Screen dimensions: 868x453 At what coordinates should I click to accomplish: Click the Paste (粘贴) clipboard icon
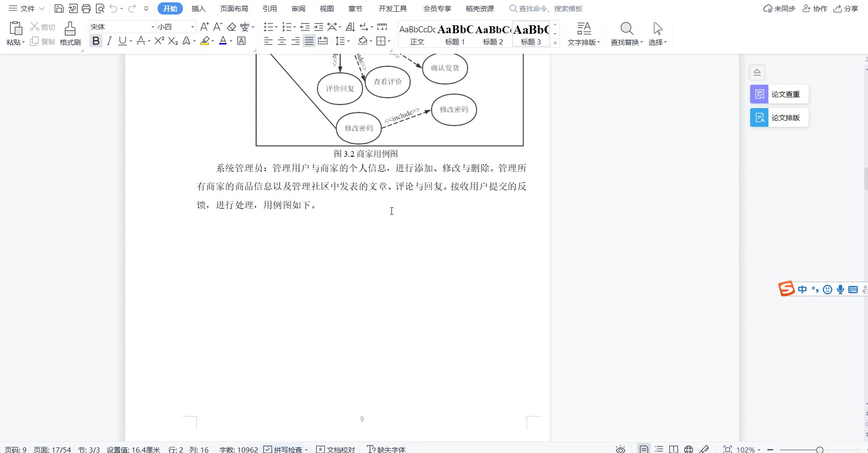pyautogui.click(x=15, y=29)
